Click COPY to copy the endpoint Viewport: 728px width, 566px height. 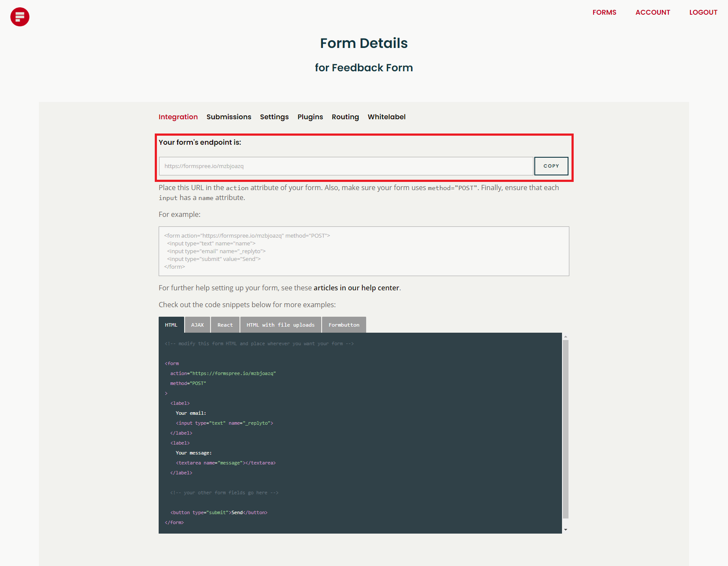pyautogui.click(x=551, y=166)
